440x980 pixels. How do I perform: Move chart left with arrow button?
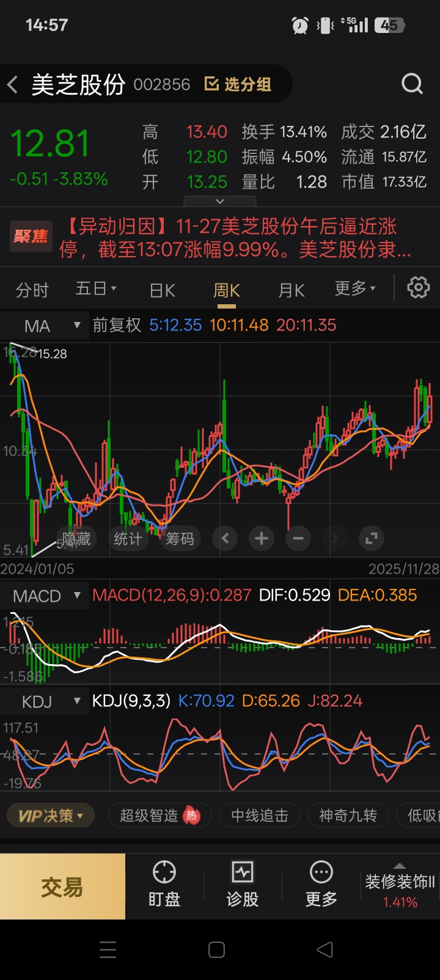coord(225,538)
